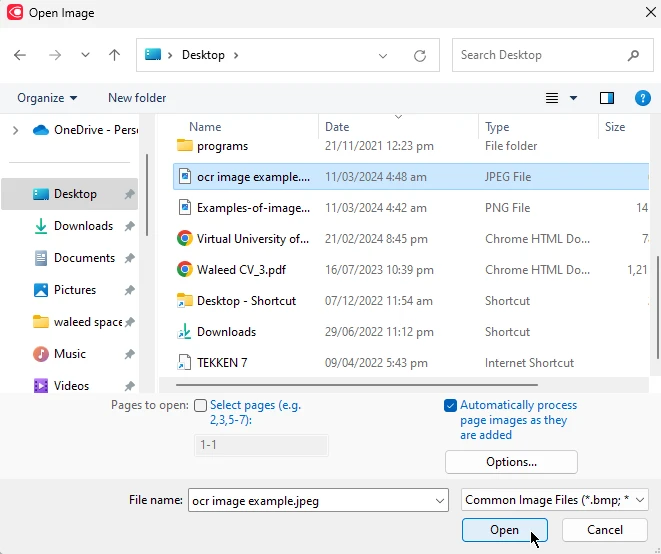Open the Downloads folder in sidebar
The height and width of the screenshot is (554, 661).
coord(83,226)
